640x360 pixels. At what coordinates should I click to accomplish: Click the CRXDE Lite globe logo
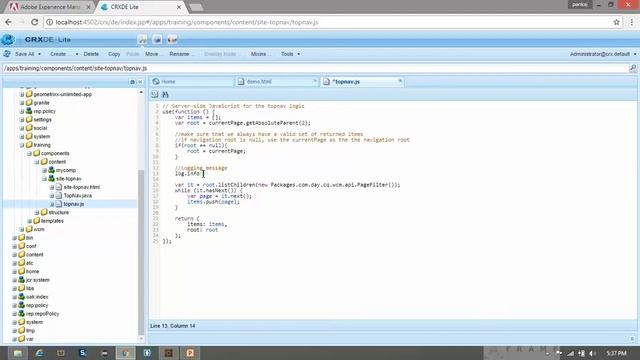[x=8, y=40]
